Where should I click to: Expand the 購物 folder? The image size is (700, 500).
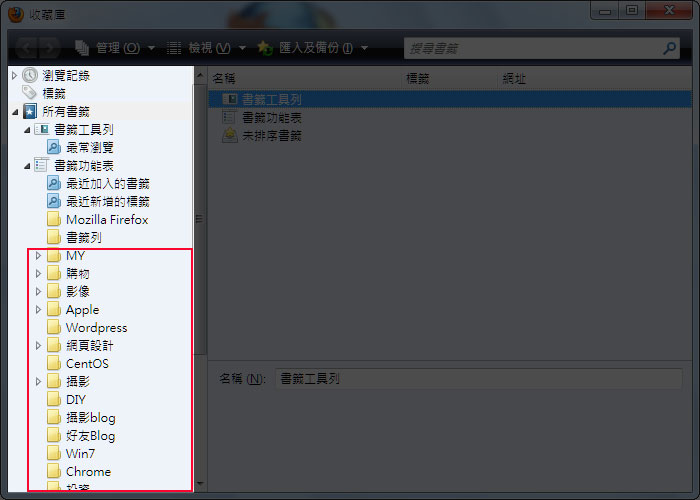tap(38, 273)
